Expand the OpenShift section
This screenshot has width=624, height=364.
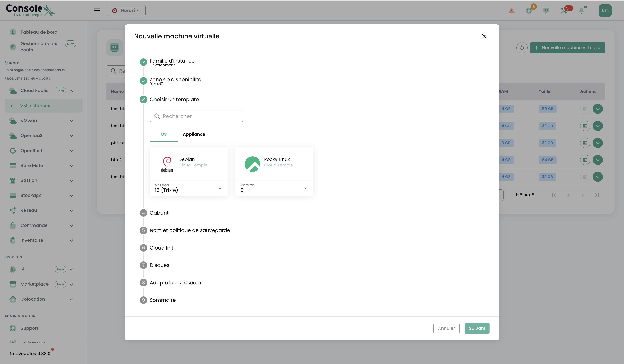pos(71,151)
